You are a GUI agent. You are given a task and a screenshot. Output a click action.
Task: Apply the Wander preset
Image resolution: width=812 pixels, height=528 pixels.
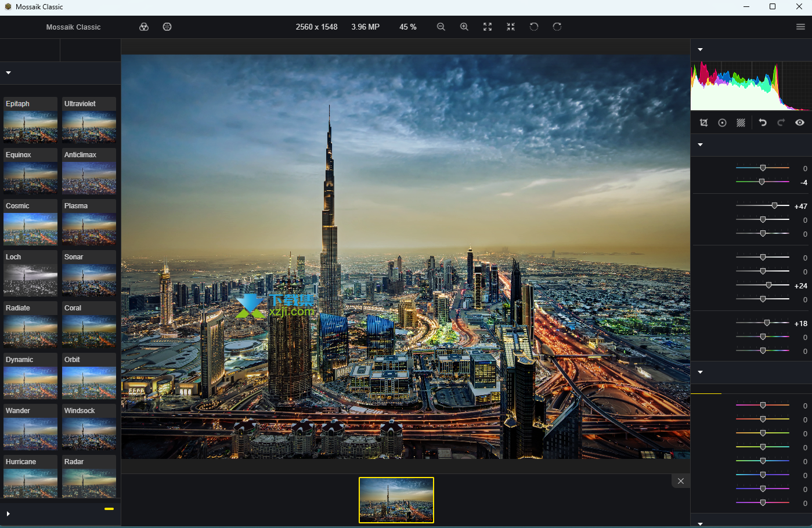pyautogui.click(x=30, y=427)
